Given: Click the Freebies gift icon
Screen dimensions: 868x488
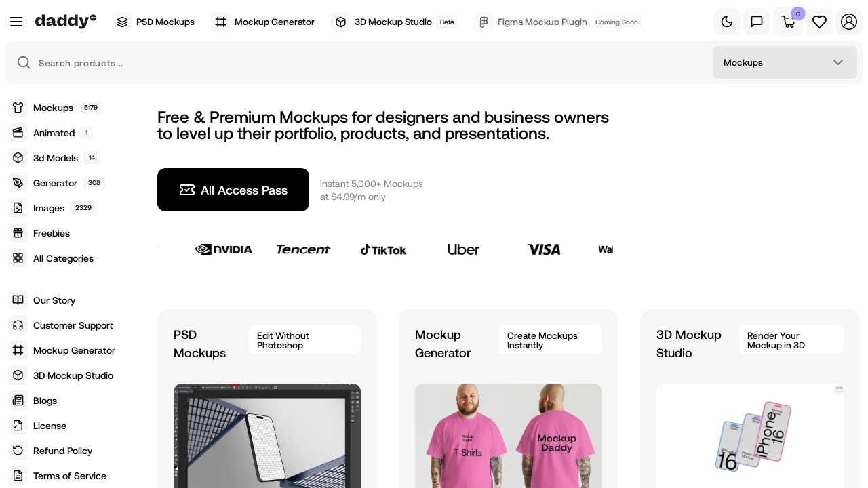Looking at the screenshot, I should (x=18, y=233).
